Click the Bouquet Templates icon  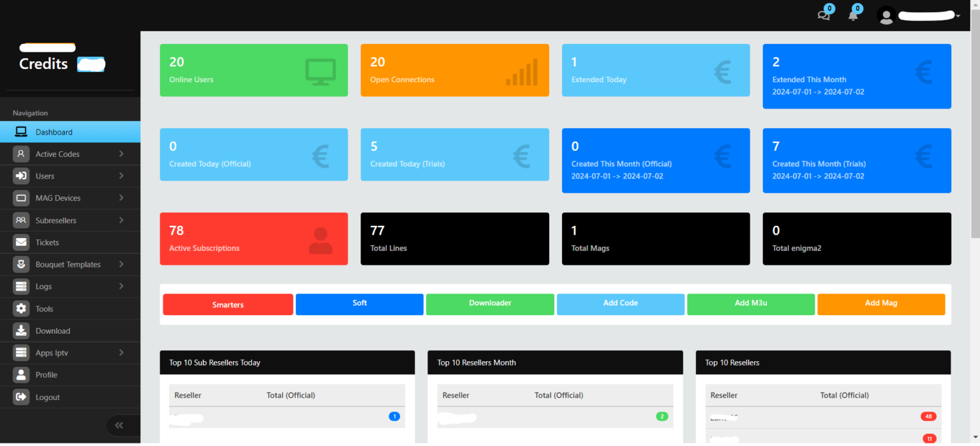coord(22,264)
